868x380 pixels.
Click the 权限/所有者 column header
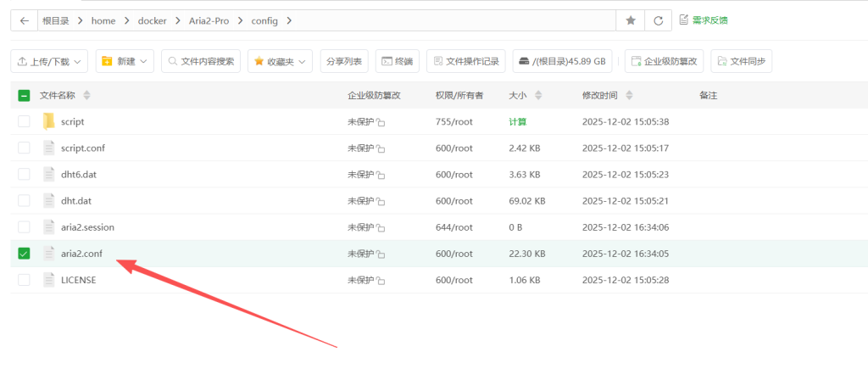[459, 95]
